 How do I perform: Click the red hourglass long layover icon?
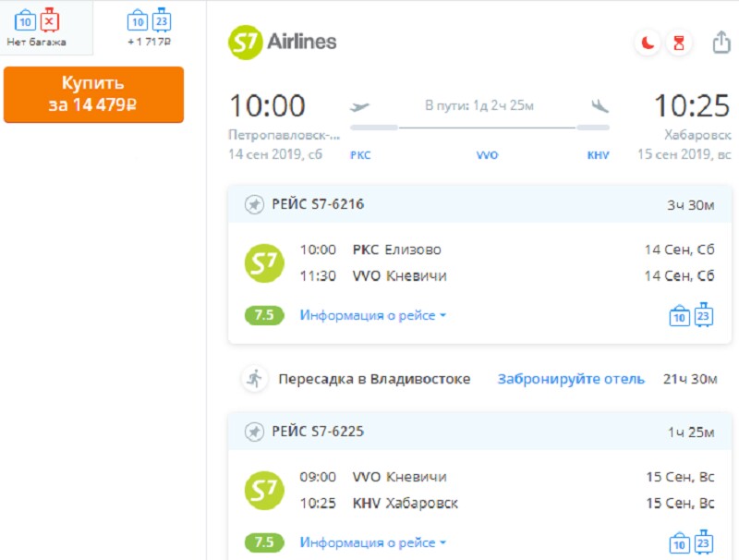679,43
